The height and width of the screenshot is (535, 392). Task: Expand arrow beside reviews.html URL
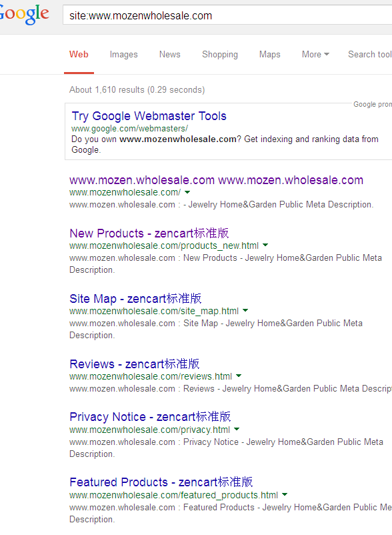click(239, 376)
